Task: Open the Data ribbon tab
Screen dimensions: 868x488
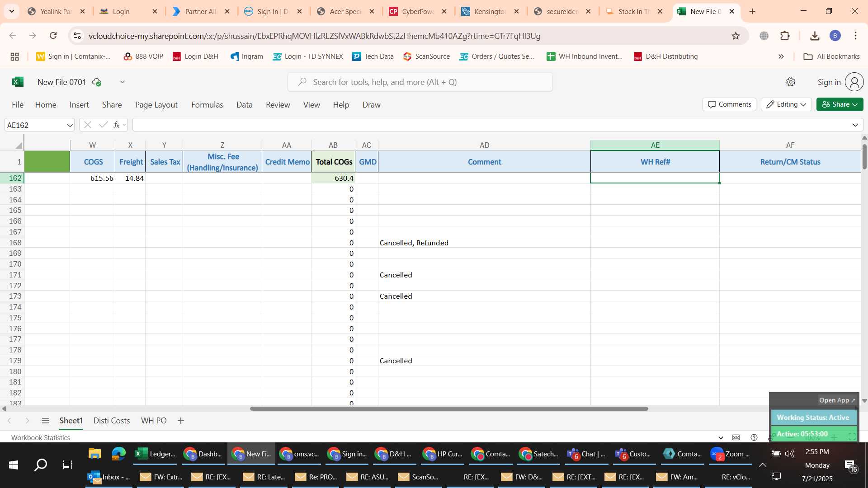Action: pyautogui.click(x=244, y=105)
